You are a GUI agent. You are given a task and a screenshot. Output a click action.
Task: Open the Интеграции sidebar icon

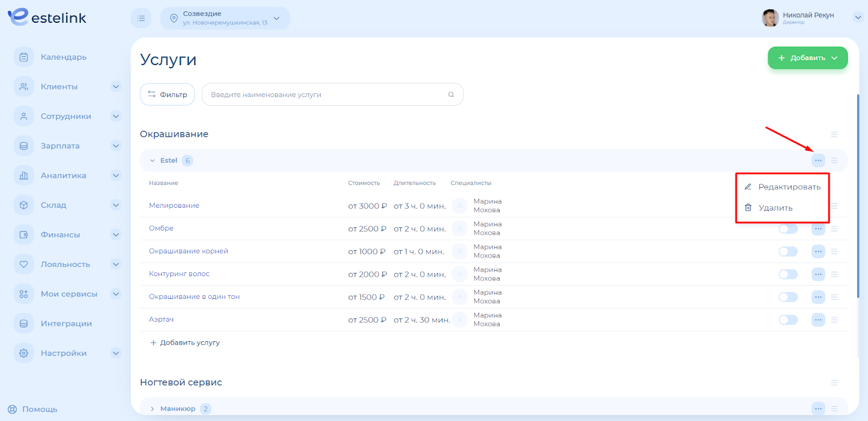point(24,323)
